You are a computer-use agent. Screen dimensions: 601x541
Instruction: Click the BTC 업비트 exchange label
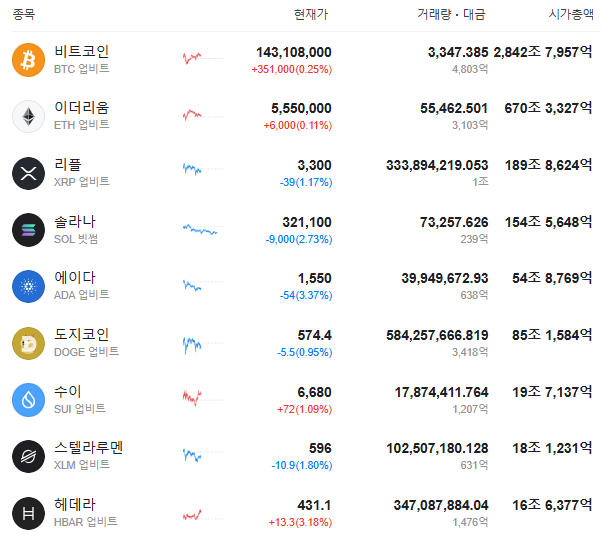pos(82,69)
